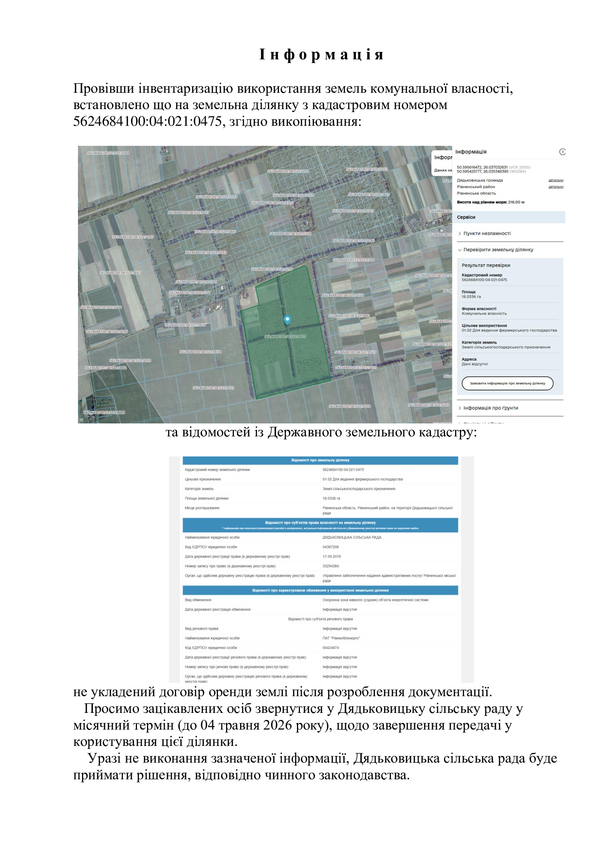614x868 pixels.
Task: Collapse the Перевірити земельну ділянку section
Action: 498,249
